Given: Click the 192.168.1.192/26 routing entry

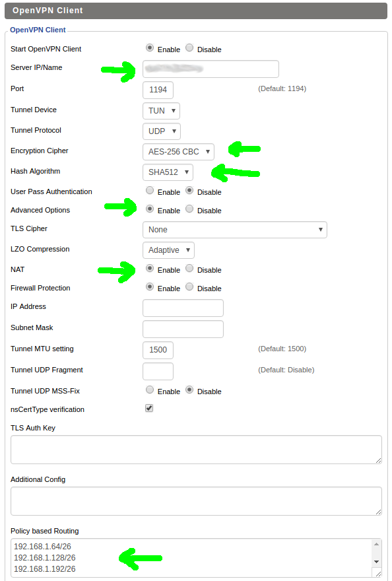Looking at the screenshot, I should click(x=44, y=568).
